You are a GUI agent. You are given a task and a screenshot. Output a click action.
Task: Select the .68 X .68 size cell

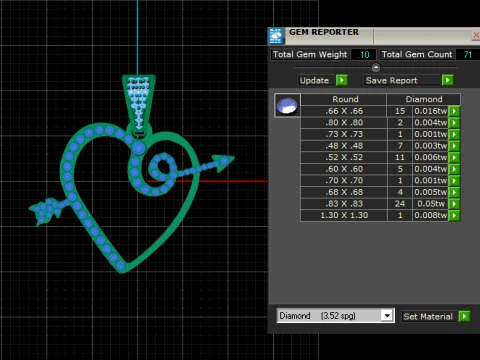tap(344, 192)
